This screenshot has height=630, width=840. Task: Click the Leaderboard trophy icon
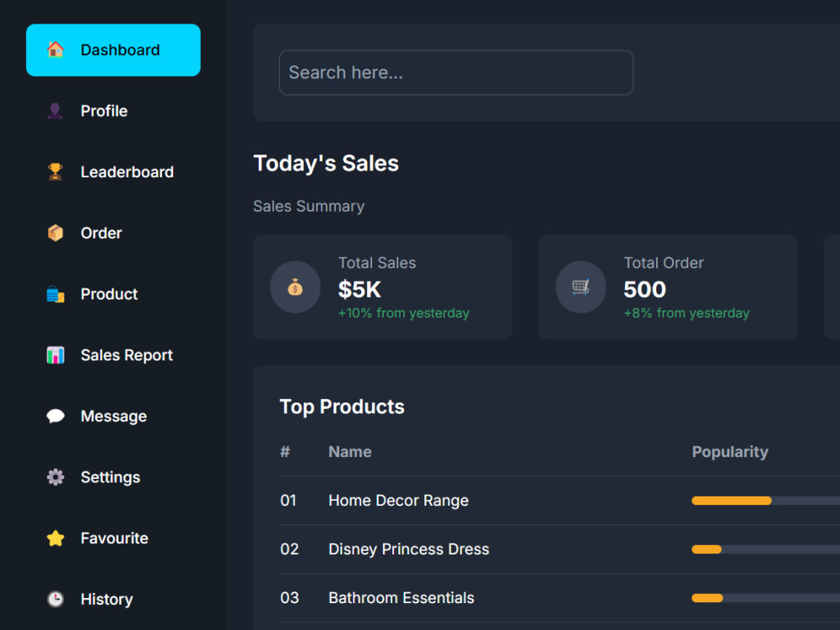(55, 172)
